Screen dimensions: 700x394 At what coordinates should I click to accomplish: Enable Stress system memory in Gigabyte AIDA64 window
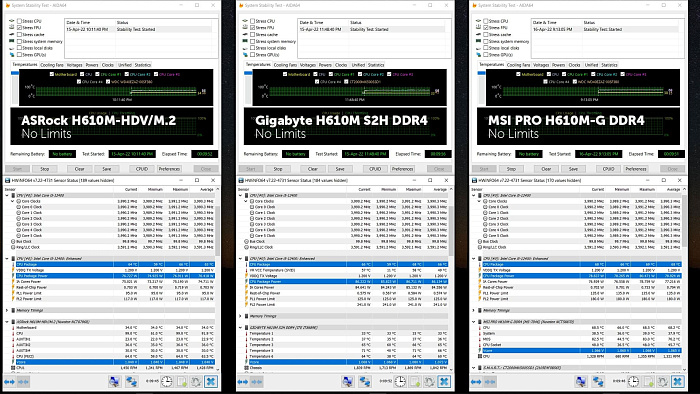click(253, 41)
